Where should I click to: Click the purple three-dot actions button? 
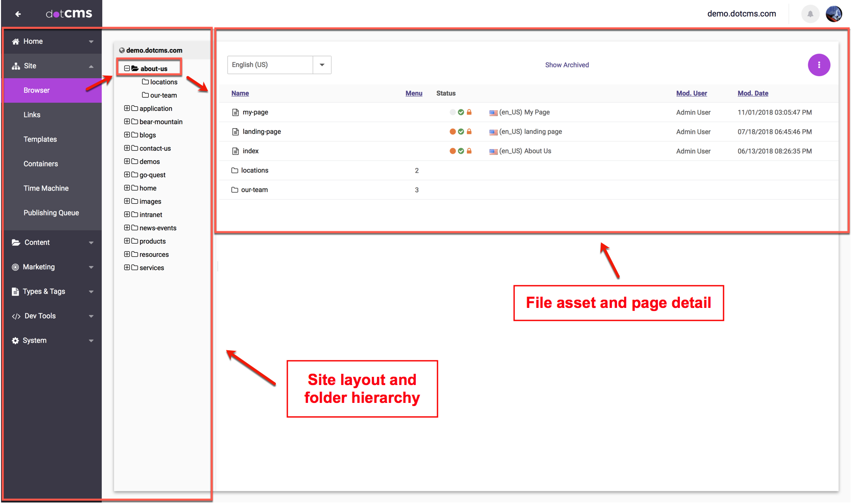pos(819,65)
